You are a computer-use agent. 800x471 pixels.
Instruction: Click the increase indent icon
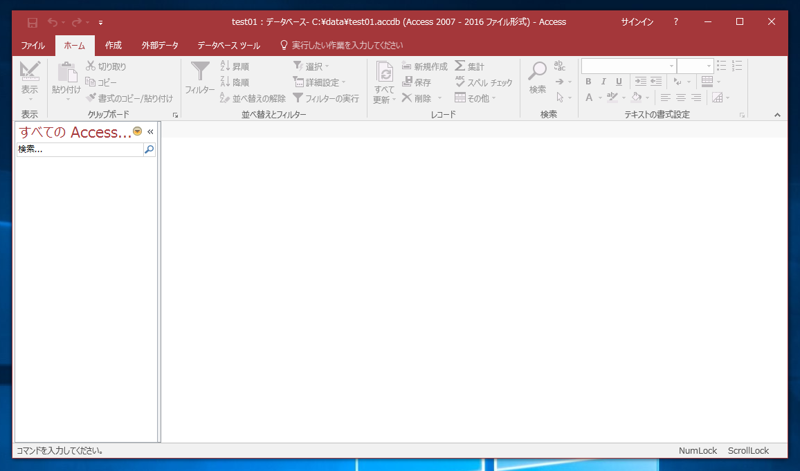(x=640, y=82)
